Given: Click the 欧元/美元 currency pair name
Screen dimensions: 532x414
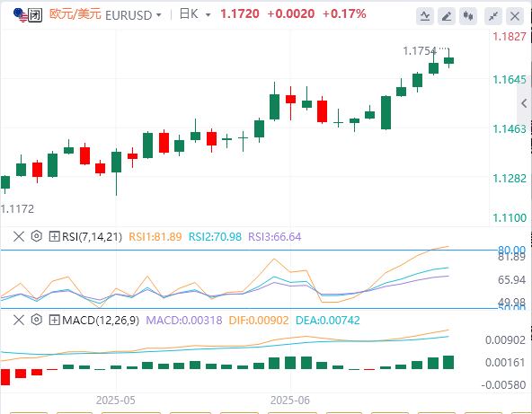Looking at the screenshot, I should tap(75, 14).
